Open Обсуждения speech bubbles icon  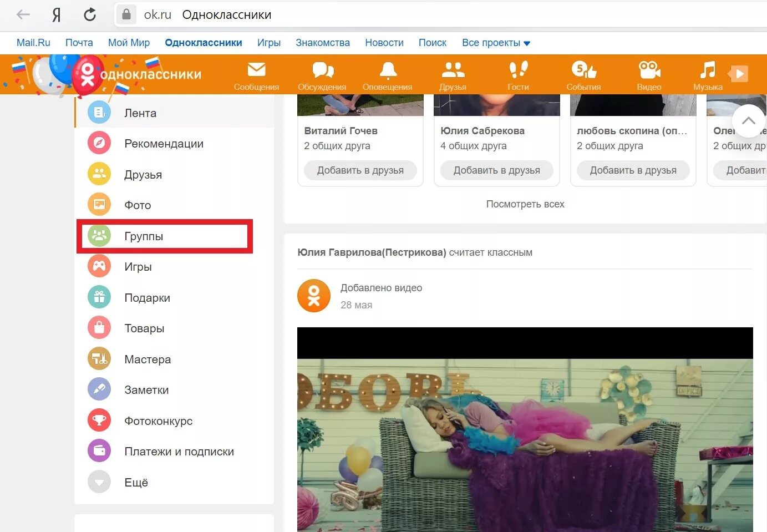tap(322, 70)
